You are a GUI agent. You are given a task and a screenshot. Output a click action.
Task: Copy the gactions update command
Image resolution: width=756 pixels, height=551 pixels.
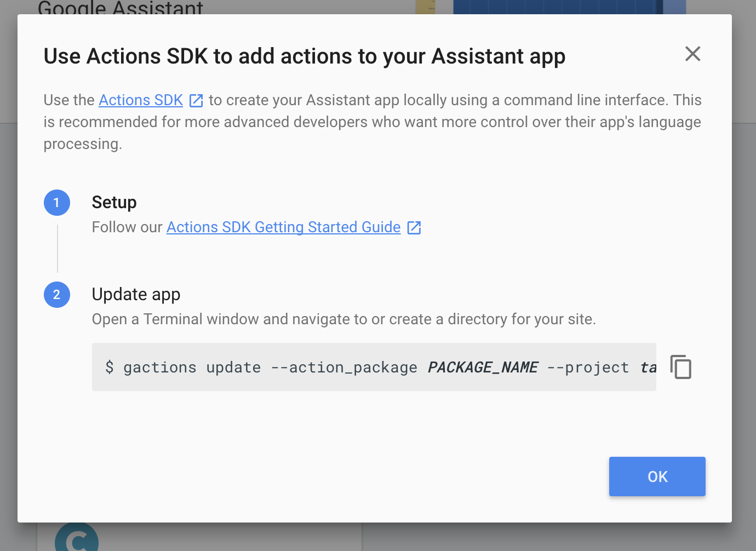click(681, 367)
